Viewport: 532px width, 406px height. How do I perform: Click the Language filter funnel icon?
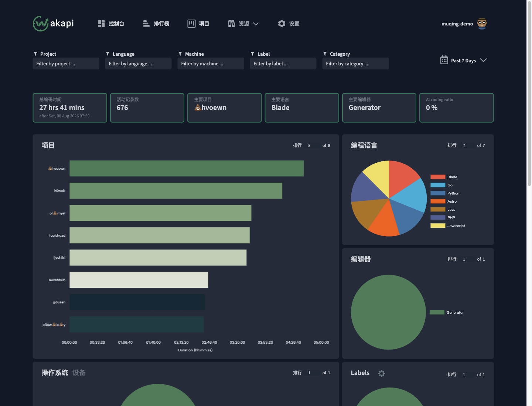(x=108, y=54)
